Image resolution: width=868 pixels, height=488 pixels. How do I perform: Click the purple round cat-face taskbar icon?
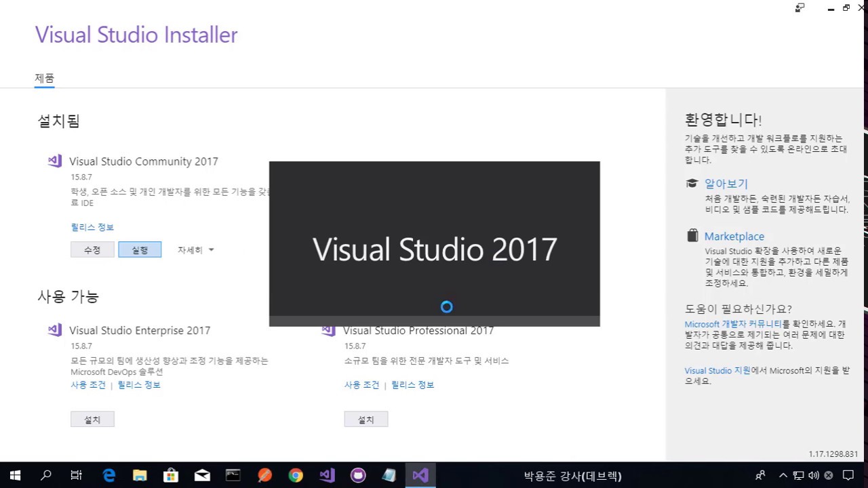tap(358, 475)
